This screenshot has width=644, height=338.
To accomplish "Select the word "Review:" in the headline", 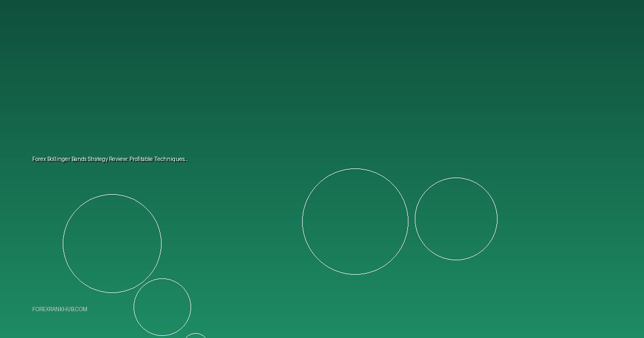I will coord(119,159).
